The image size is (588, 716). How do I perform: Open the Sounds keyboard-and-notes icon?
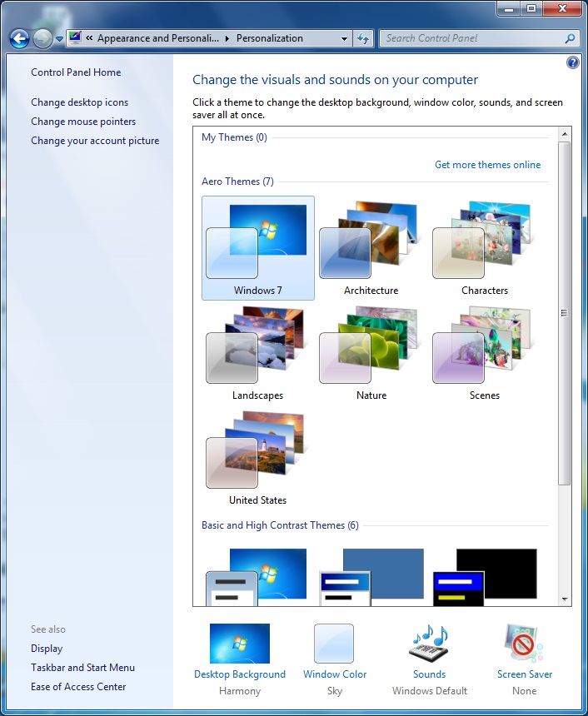tap(430, 644)
